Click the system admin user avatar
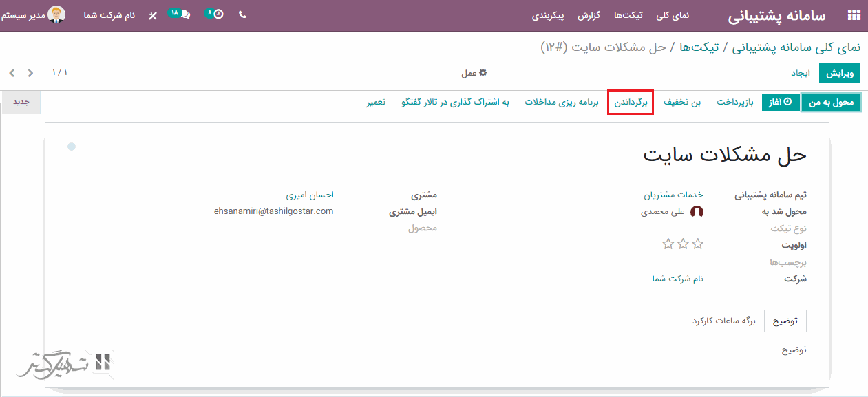This screenshot has width=868, height=397. [56, 14]
